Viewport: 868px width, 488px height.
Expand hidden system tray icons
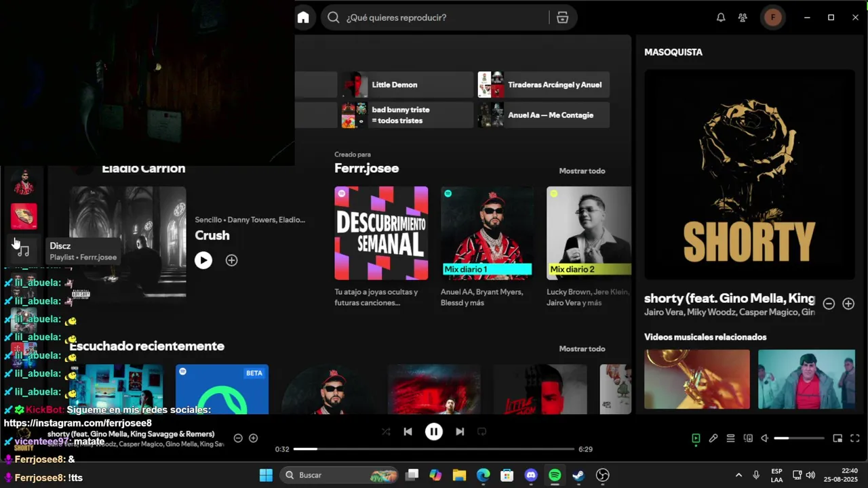tap(738, 475)
